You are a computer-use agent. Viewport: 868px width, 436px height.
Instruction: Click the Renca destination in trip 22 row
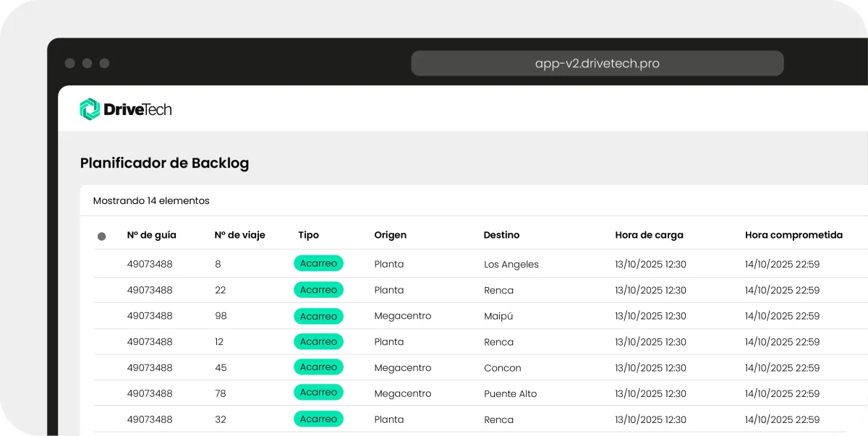click(x=499, y=290)
